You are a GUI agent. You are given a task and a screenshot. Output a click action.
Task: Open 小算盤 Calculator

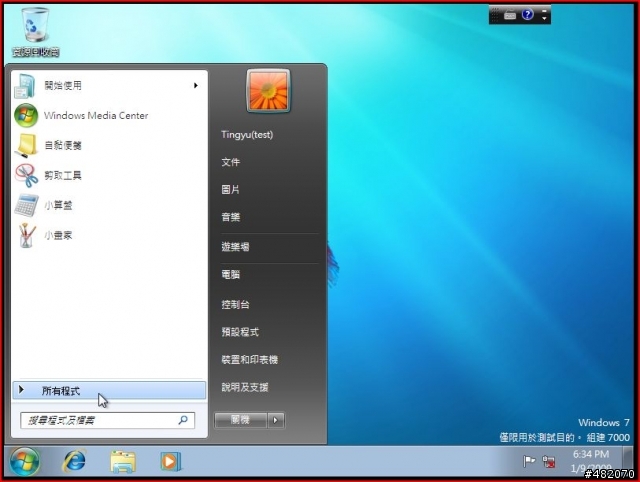point(109,205)
